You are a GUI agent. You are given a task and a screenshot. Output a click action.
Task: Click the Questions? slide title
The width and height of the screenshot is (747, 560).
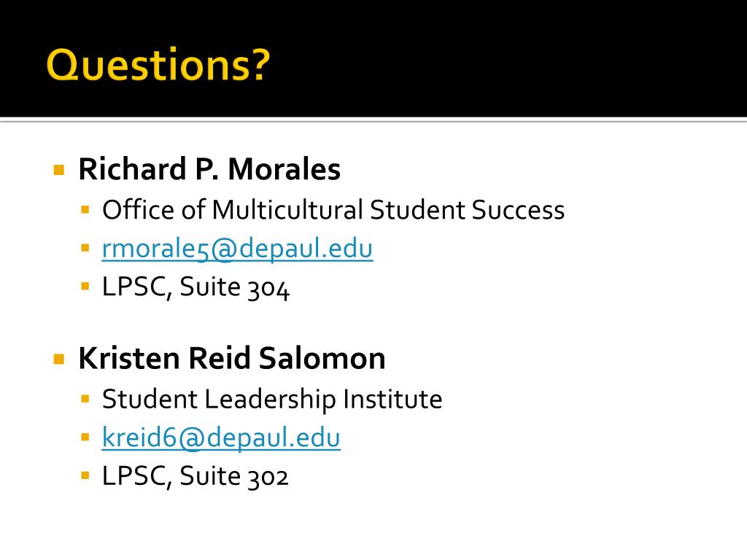(x=158, y=64)
